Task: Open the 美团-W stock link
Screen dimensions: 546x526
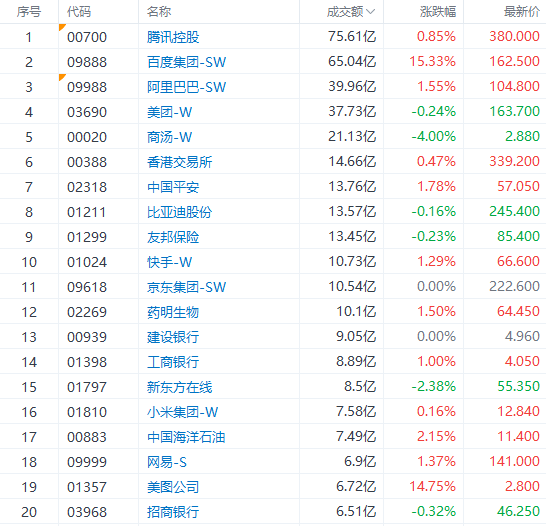Action: 169,112
